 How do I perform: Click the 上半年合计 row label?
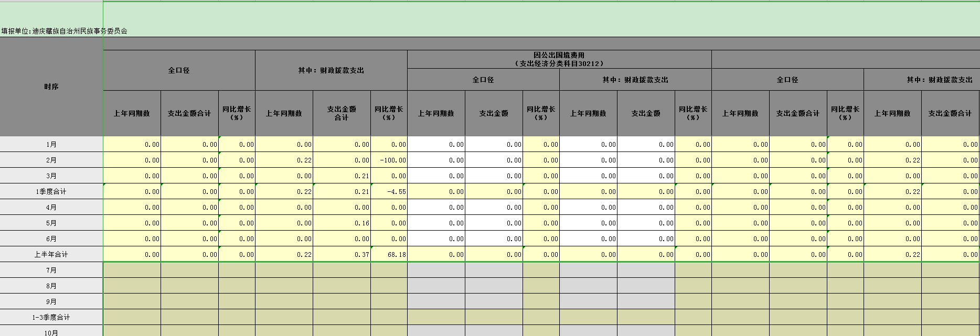51,254
